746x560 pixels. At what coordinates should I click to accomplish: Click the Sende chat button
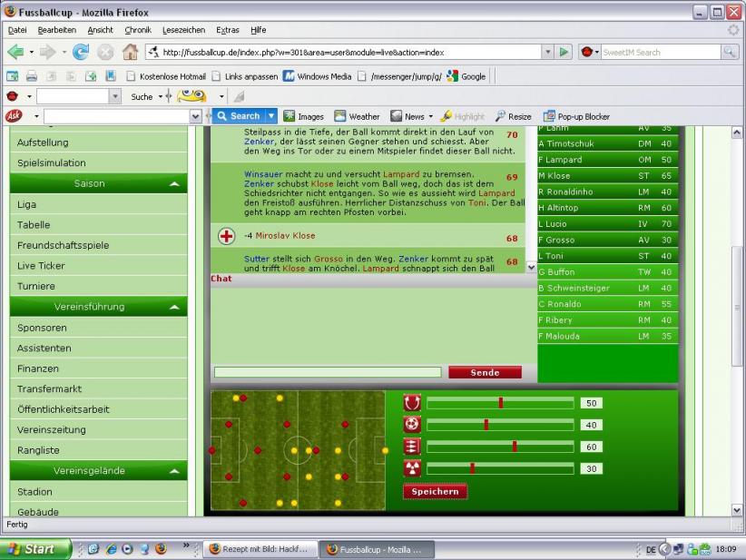click(x=485, y=372)
